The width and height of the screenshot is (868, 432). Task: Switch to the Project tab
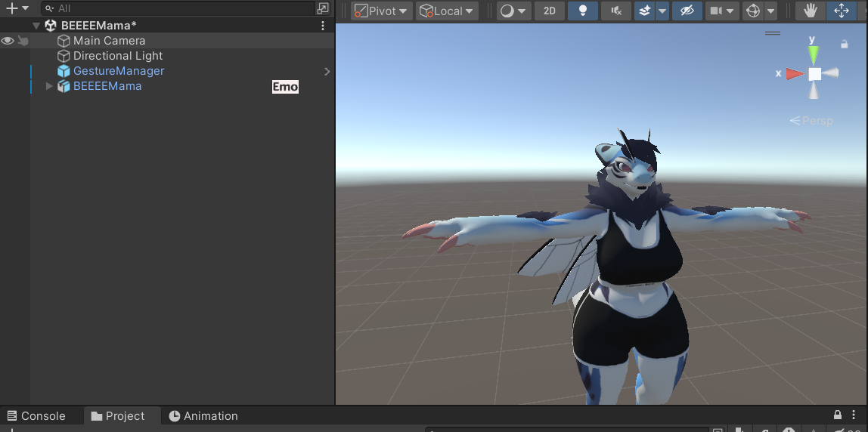(x=118, y=416)
